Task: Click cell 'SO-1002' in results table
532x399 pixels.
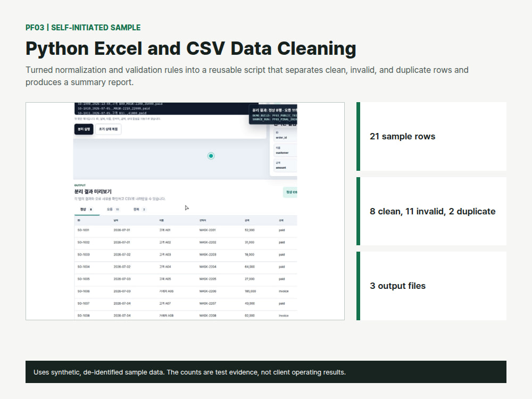Action: point(84,242)
